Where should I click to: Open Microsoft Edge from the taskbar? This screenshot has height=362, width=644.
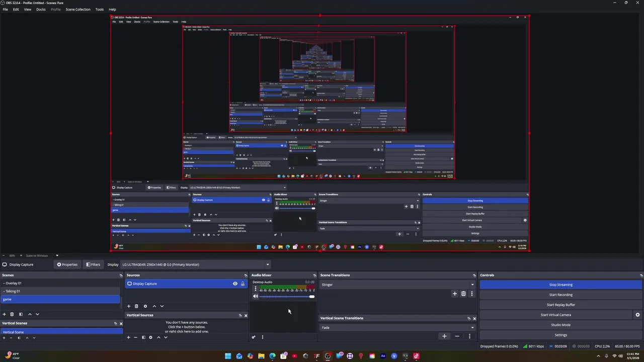click(272, 356)
